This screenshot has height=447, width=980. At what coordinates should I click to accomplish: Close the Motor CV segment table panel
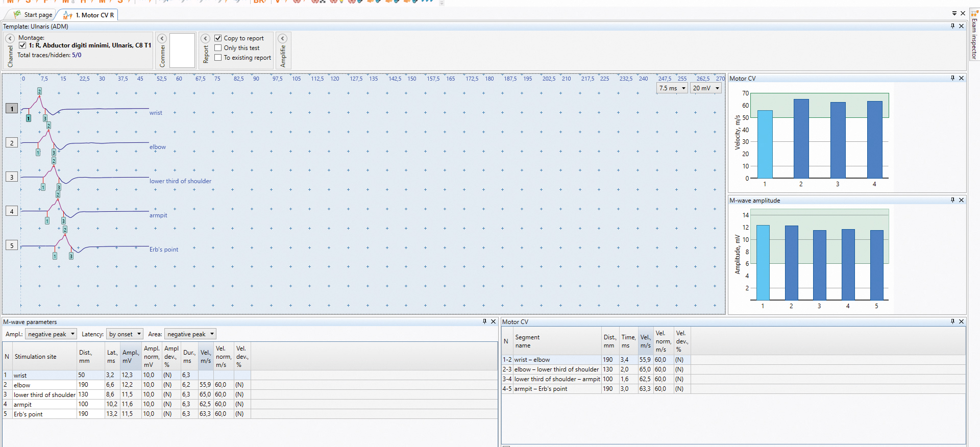[x=962, y=321]
